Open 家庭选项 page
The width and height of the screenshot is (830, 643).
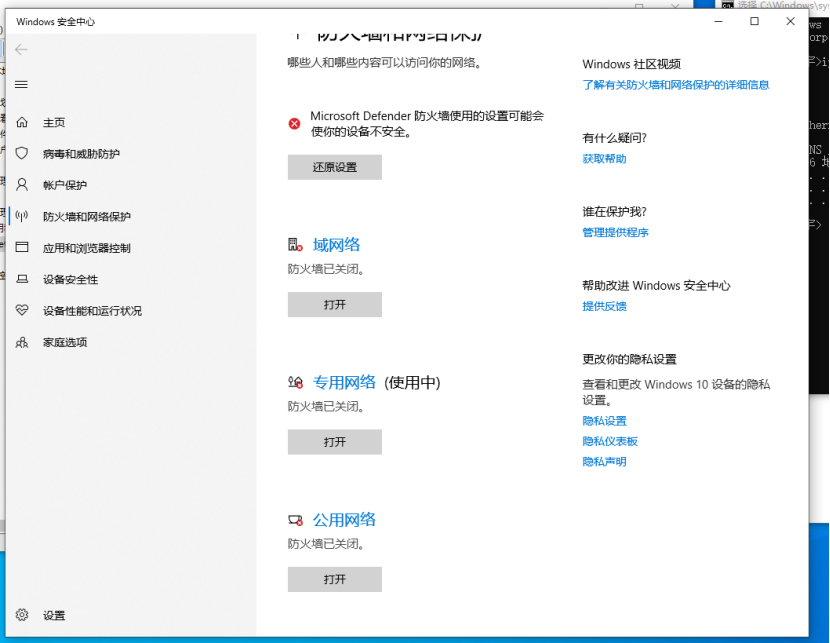coord(65,342)
